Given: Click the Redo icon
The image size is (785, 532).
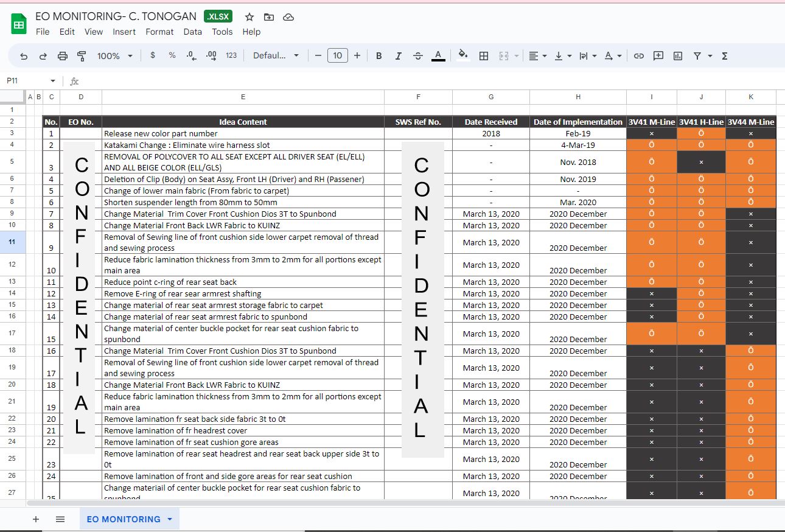Looking at the screenshot, I should [x=43, y=56].
